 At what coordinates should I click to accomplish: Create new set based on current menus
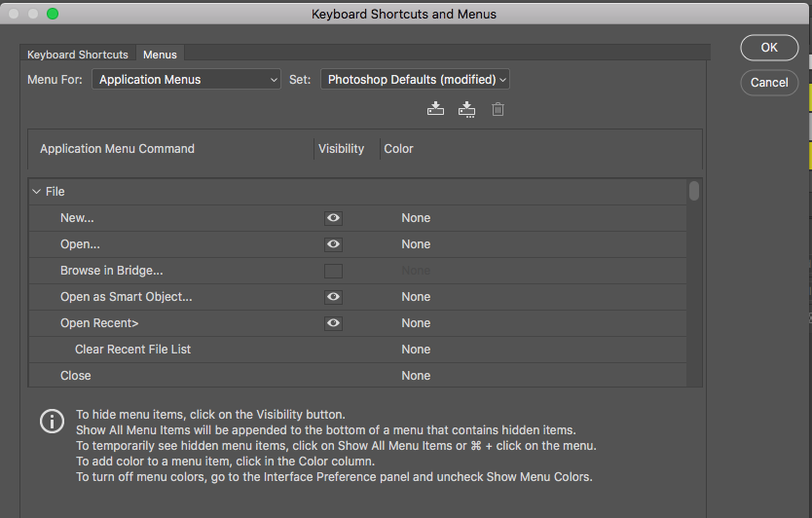click(x=466, y=109)
